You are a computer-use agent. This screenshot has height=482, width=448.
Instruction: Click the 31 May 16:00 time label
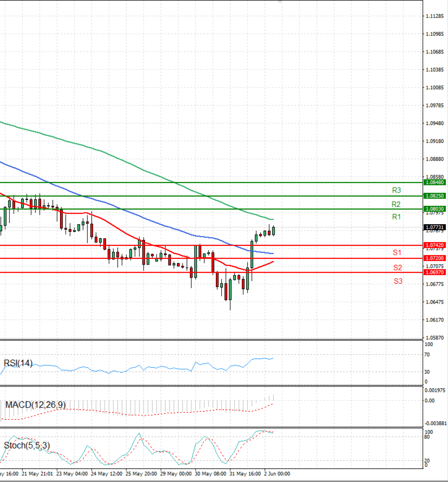(245, 473)
